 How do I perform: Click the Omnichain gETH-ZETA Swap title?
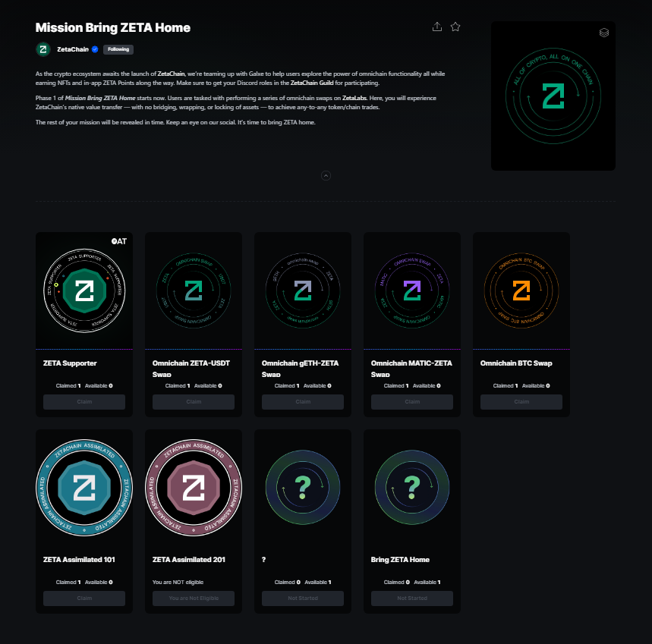301,369
